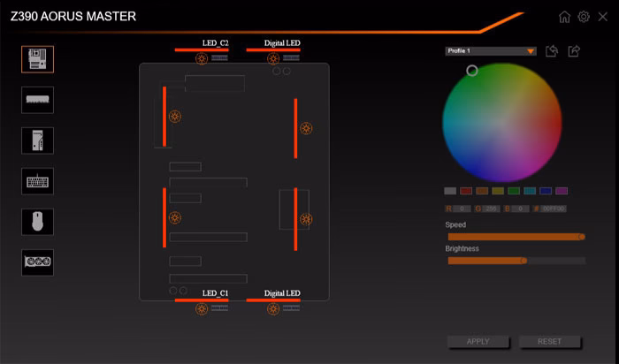Open the Profile 1 dropdown

tap(491, 51)
